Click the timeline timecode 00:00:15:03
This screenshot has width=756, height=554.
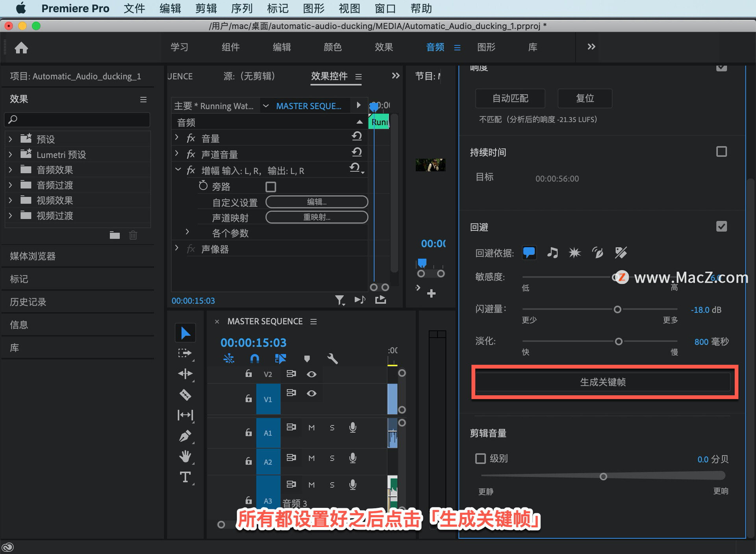coord(253,343)
